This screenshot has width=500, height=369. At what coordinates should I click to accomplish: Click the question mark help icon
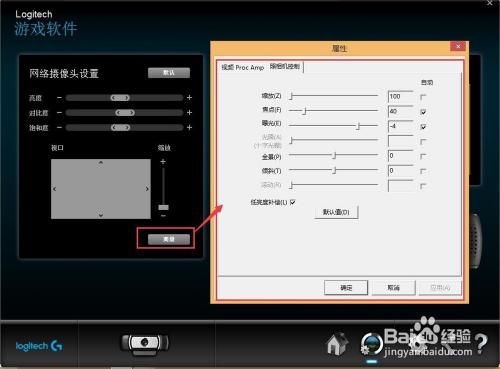click(481, 345)
